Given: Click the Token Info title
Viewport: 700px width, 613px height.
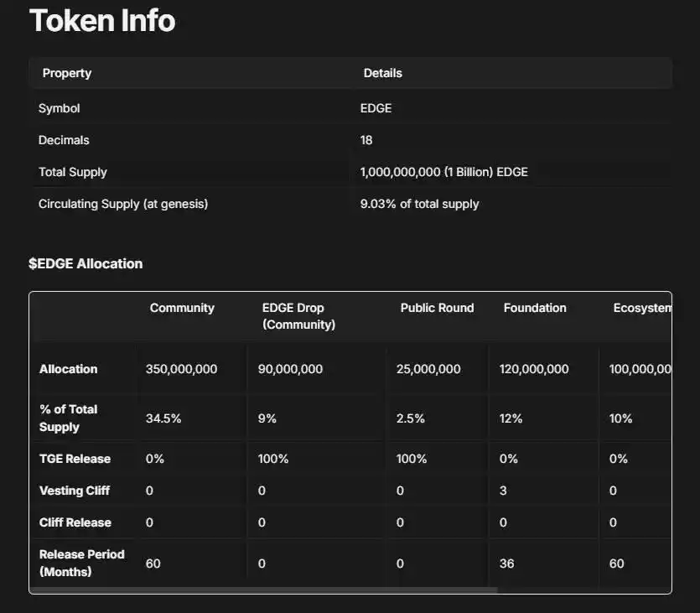Looking at the screenshot, I should coord(102,20).
